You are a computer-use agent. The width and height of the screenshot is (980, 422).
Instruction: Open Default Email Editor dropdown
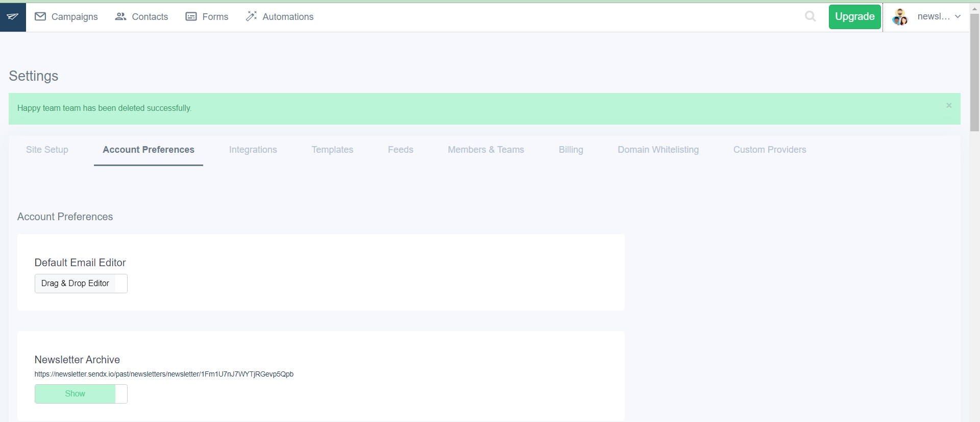pos(81,284)
